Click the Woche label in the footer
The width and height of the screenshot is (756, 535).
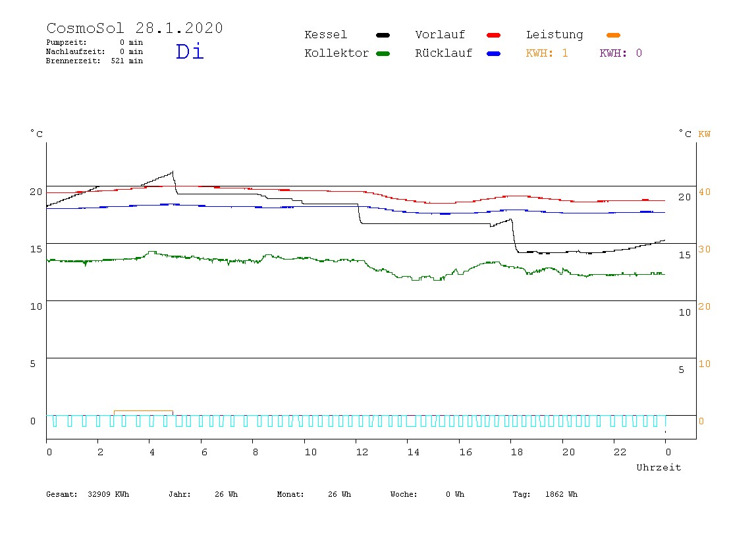pyautogui.click(x=404, y=494)
